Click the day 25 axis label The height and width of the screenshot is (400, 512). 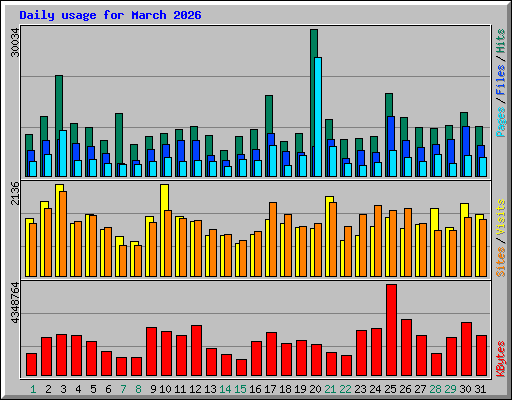390,389
